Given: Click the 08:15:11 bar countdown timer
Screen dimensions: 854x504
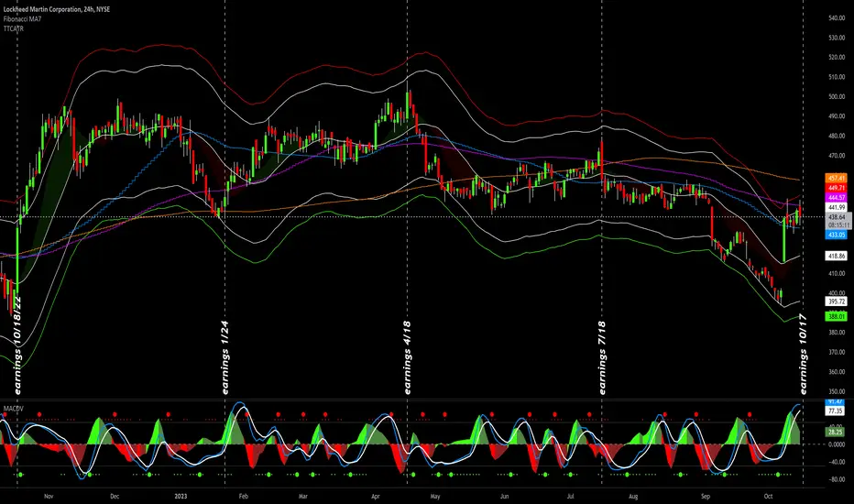Looking at the screenshot, I should click(837, 225).
